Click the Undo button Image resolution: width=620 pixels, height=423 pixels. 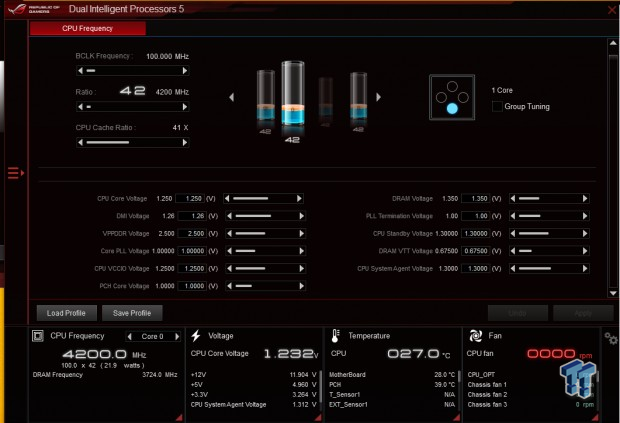[x=518, y=313]
